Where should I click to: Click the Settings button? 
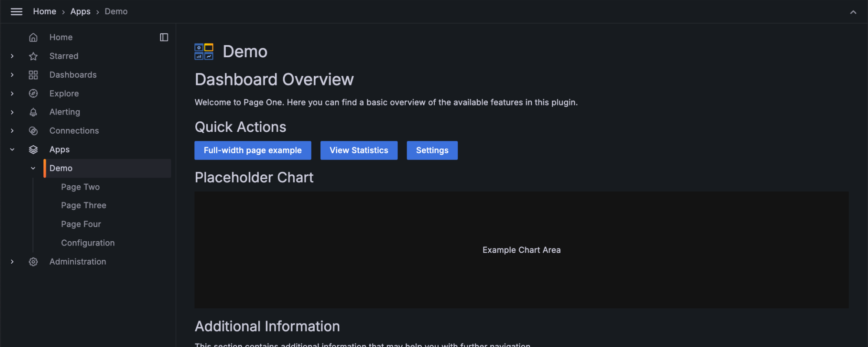432,151
